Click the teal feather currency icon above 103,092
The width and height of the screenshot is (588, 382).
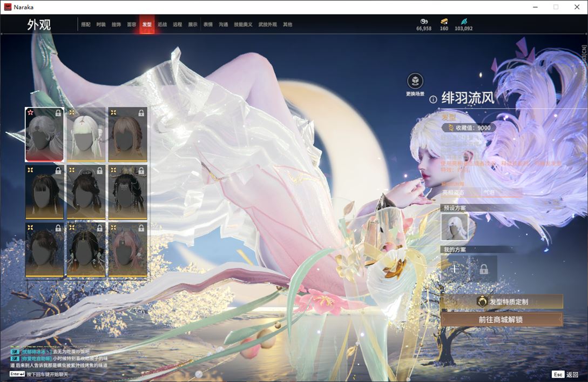(x=464, y=22)
